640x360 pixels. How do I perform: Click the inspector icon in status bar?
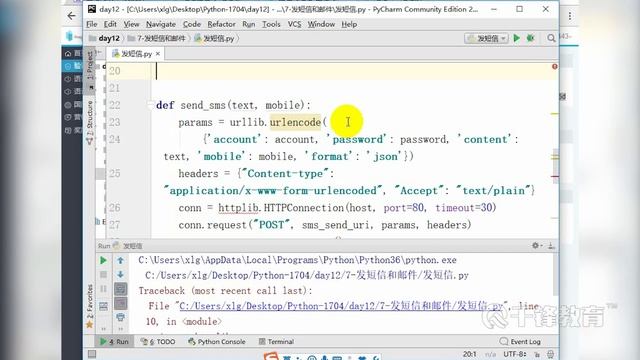[x=551, y=354]
